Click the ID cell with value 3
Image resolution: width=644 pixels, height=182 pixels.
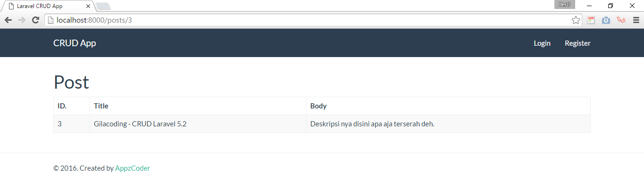coord(72,124)
